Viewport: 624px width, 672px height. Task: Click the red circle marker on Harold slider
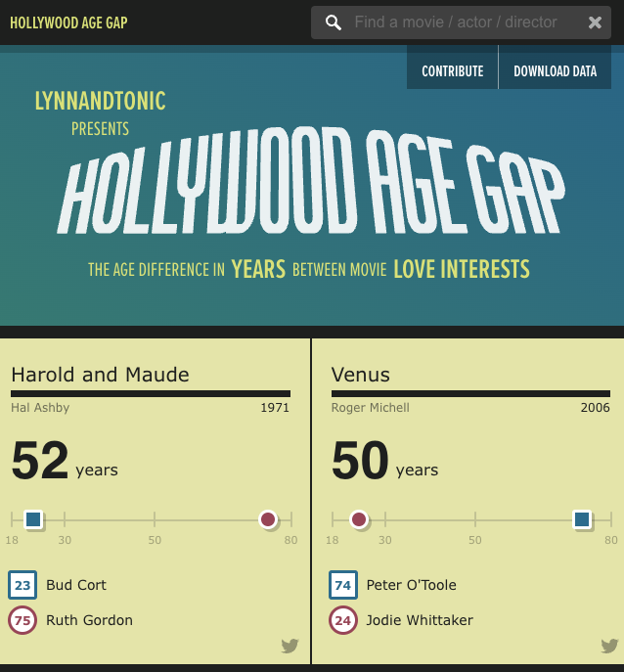[268, 518]
